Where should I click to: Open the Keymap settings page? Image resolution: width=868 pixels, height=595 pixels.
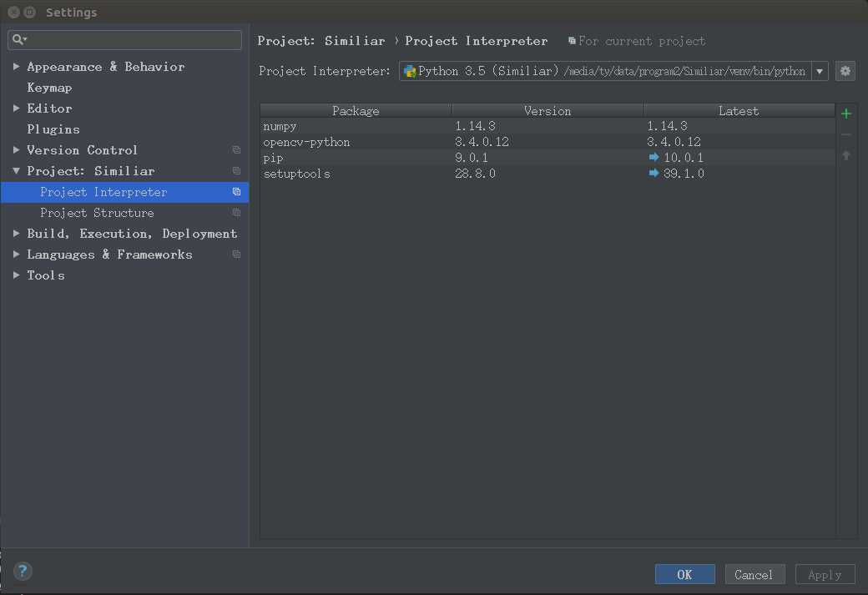49,88
